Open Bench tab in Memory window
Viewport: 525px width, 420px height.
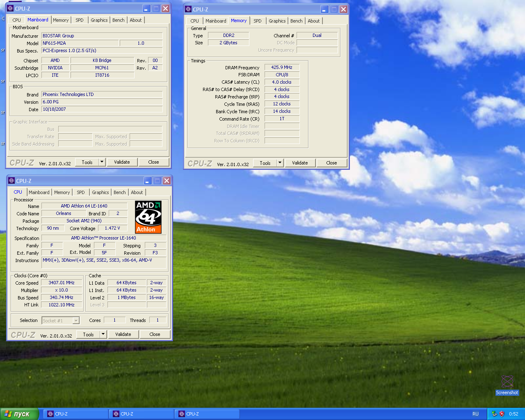(x=297, y=21)
